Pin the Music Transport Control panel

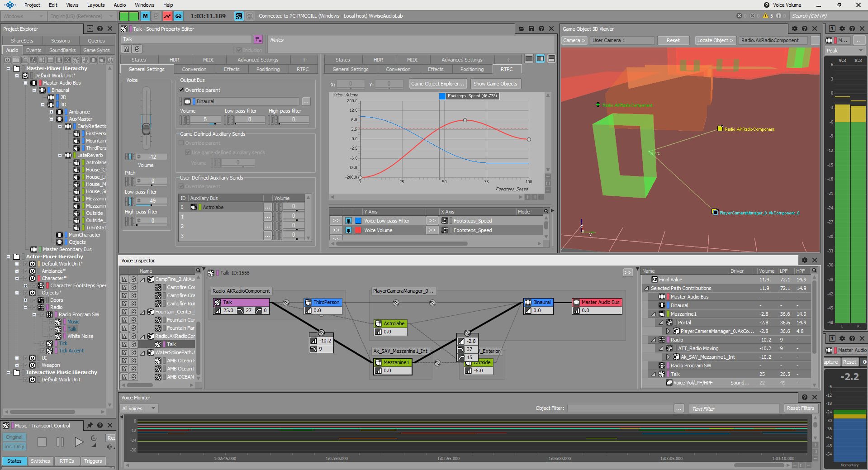[x=90, y=425]
